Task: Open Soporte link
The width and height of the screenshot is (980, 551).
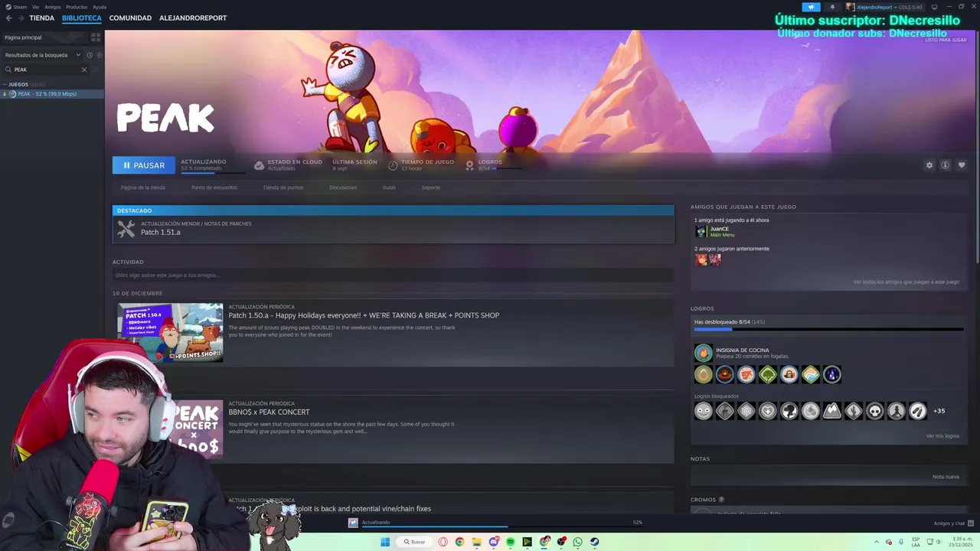Action: click(431, 187)
